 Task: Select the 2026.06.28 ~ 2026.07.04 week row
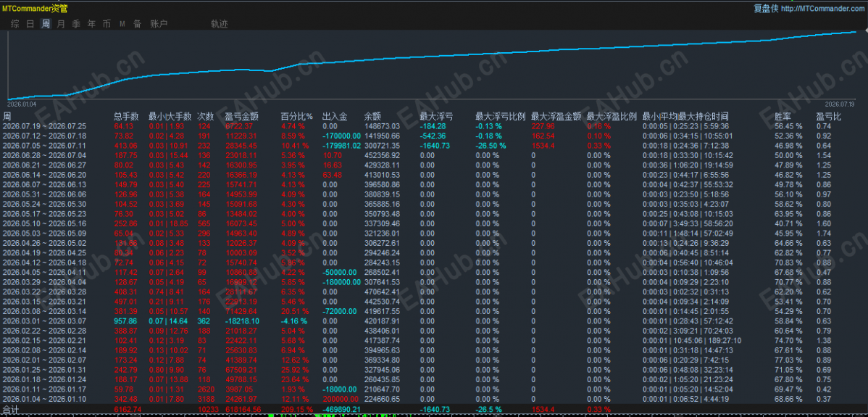click(434, 155)
